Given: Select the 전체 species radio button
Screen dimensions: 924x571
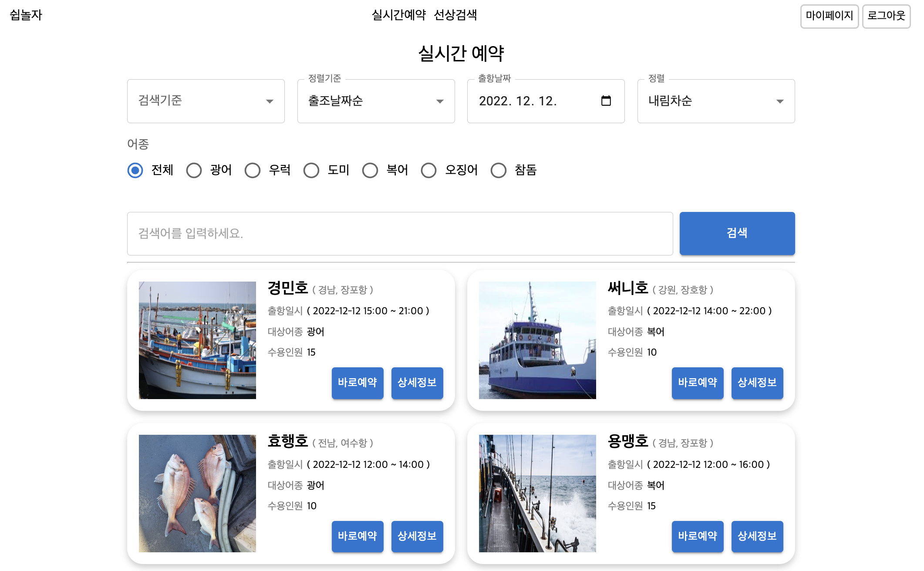Looking at the screenshot, I should tap(135, 170).
